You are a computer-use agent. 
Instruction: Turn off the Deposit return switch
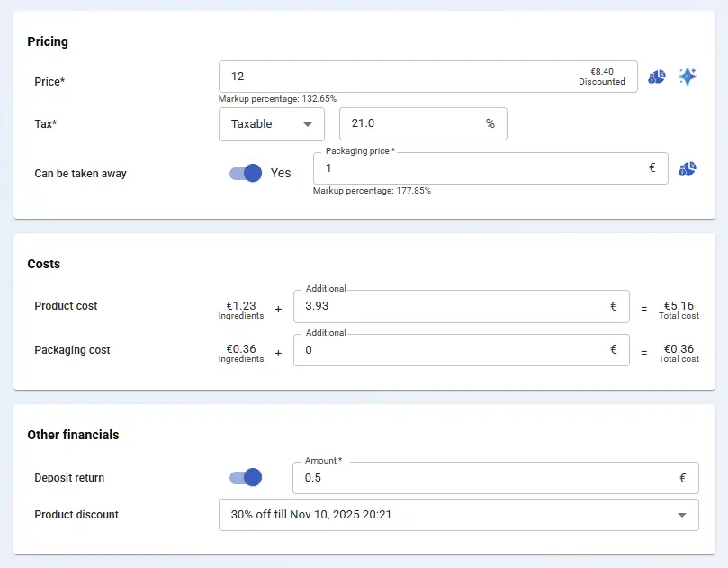[x=245, y=477]
